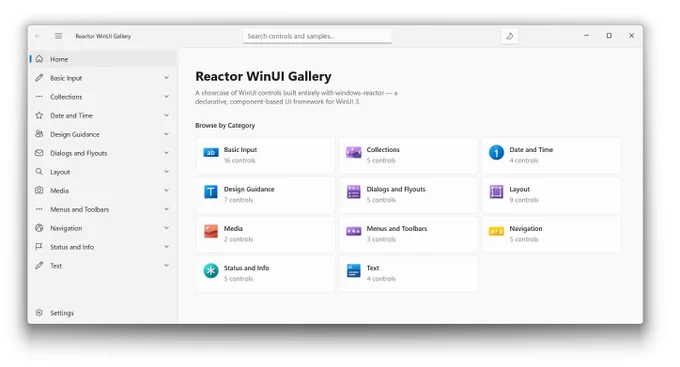Screen dimensions: 680x367
Task: Click the Home icon in sidebar
Action: (x=39, y=59)
